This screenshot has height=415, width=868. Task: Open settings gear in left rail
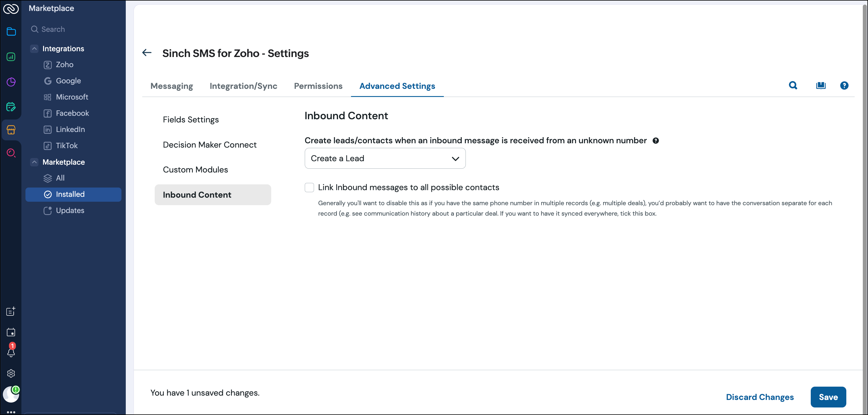pyautogui.click(x=11, y=374)
